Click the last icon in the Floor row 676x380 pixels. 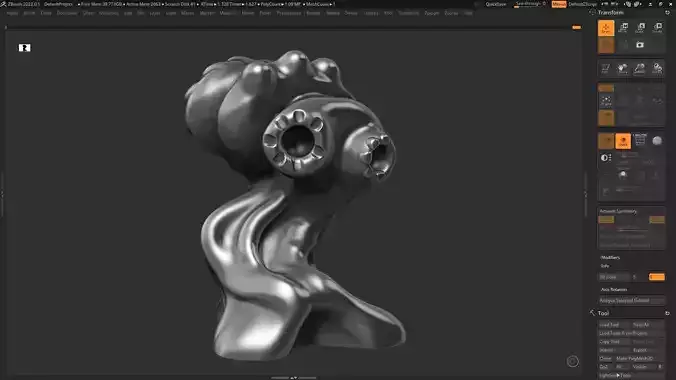click(x=657, y=68)
